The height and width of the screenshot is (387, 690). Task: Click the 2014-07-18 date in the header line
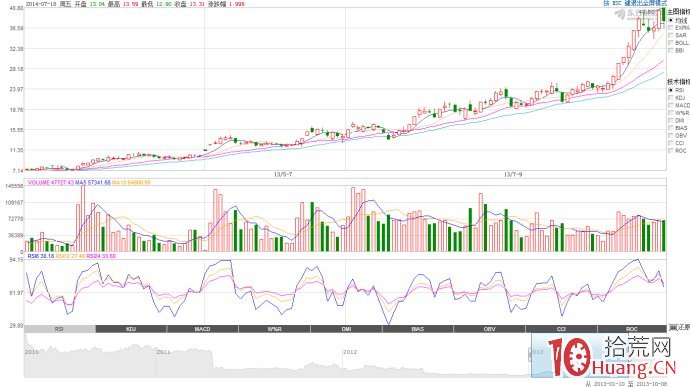[x=41, y=4]
